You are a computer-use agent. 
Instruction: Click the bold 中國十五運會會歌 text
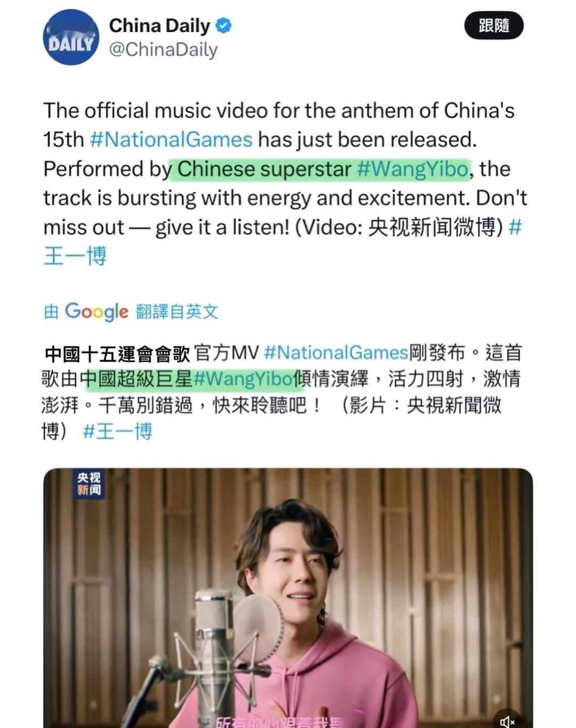coord(117,353)
